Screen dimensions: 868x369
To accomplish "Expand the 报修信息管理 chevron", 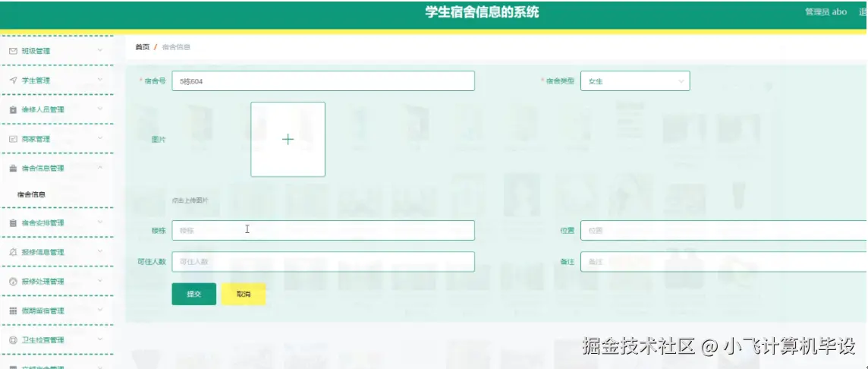I will coord(100,251).
